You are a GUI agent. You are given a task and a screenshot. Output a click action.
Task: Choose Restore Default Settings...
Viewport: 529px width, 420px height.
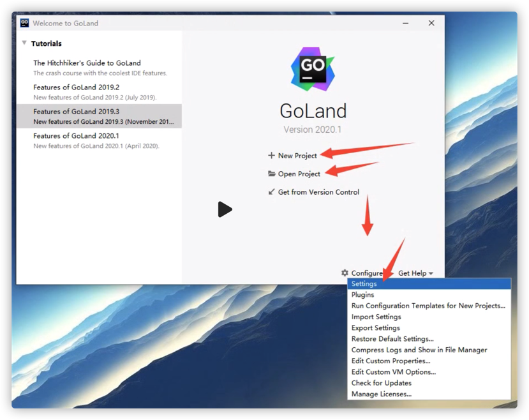click(x=429, y=339)
